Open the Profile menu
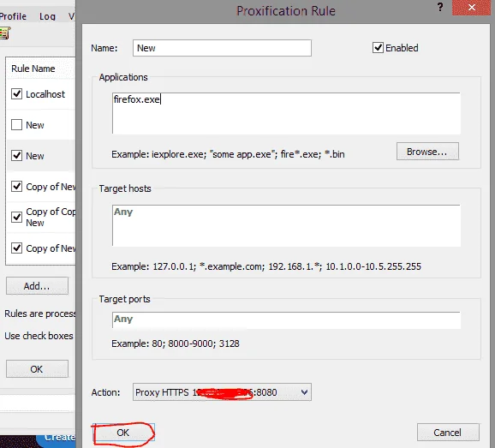Image resolution: width=495 pixels, height=448 pixels. [13, 16]
